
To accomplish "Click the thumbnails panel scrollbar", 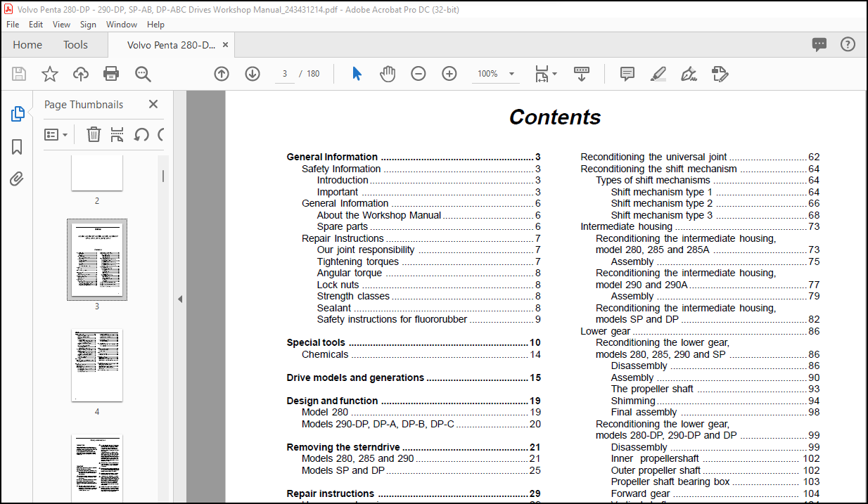I will 164,176.
